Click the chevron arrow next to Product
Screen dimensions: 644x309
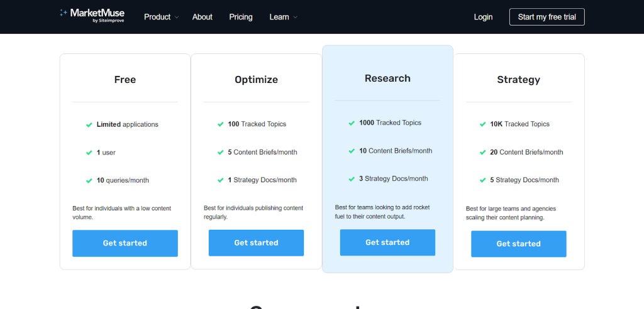(177, 18)
